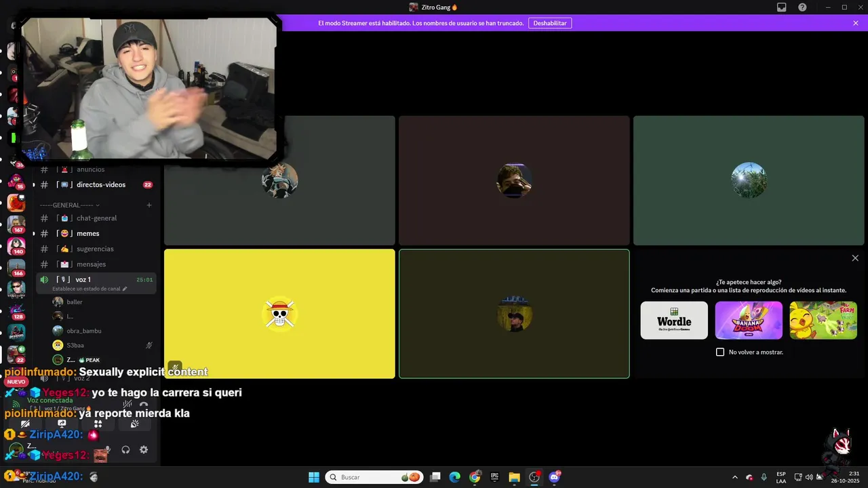The width and height of the screenshot is (868, 488).
Task: Open server icon with 128 badge
Action: click(16, 310)
